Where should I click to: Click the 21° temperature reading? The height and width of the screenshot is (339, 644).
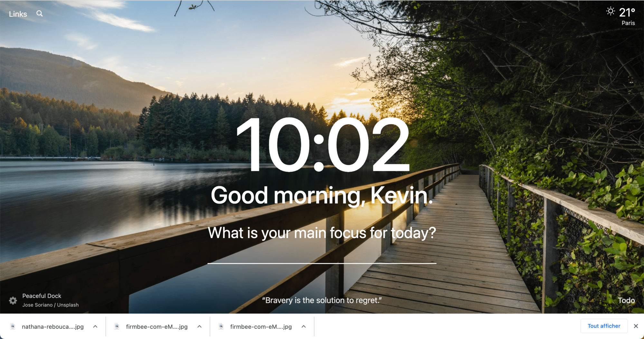[x=627, y=13]
